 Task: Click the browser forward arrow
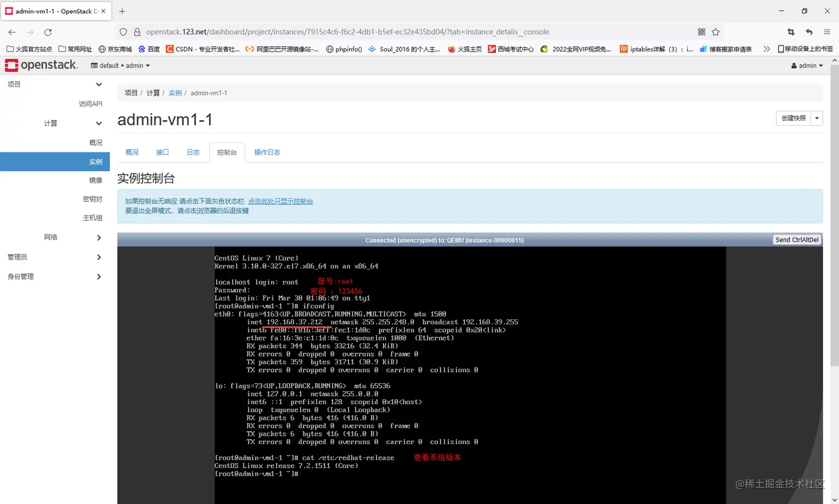pos(30,32)
